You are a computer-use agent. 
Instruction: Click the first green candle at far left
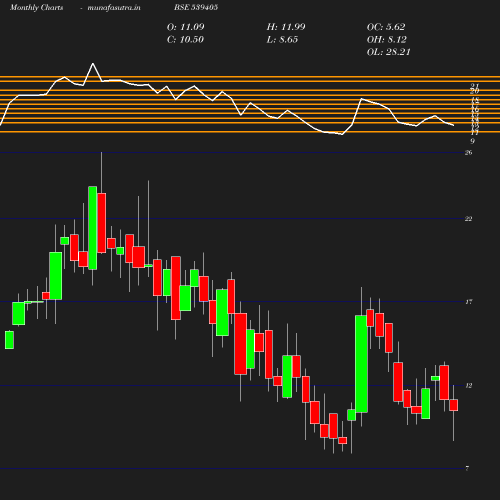pos(9,340)
